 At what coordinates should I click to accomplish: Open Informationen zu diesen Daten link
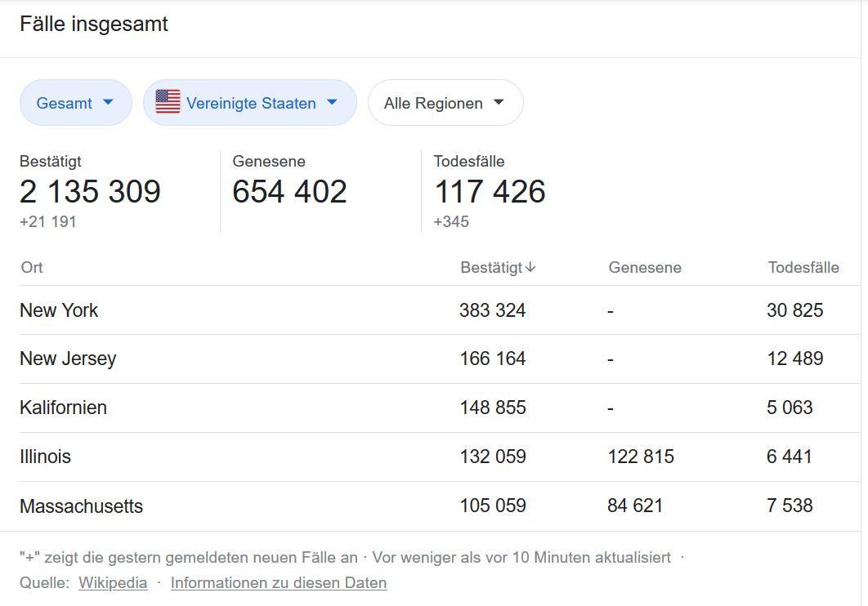pos(278,583)
